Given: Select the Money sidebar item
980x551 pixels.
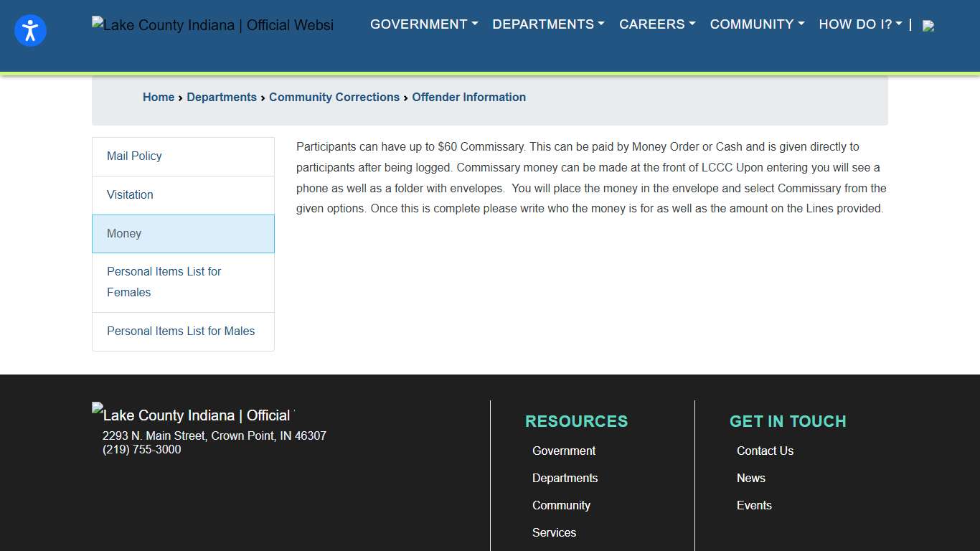Looking at the screenshot, I should point(124,234).
